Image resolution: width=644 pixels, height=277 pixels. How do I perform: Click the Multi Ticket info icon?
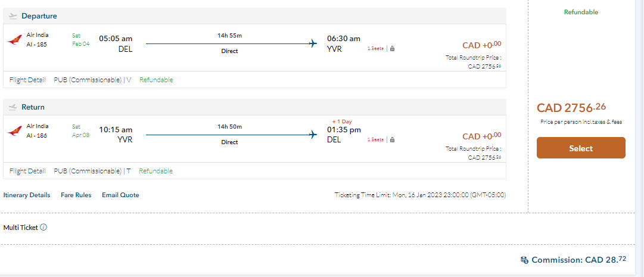coord(43,227)
